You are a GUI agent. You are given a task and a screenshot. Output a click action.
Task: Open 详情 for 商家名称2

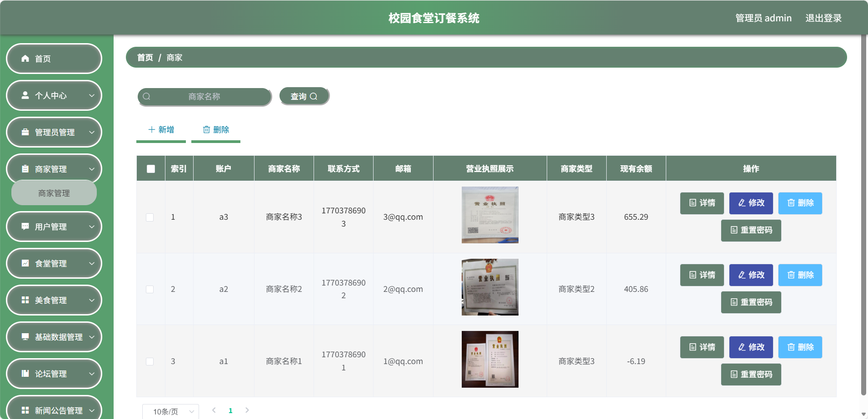(702, 275)
